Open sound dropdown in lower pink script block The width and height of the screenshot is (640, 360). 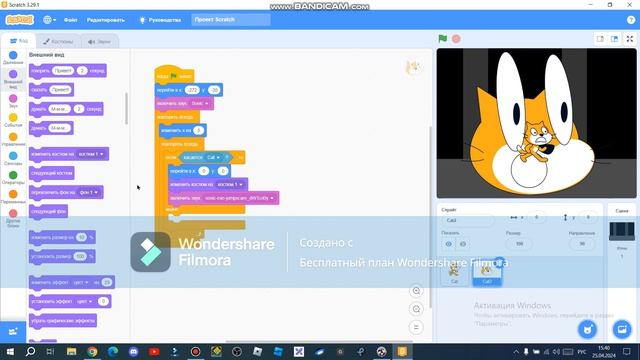tap(239, 198)
